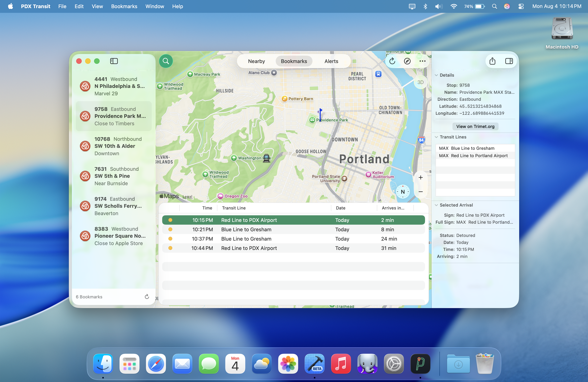
Task: Open the Window menu
Action: pos(155,6)
